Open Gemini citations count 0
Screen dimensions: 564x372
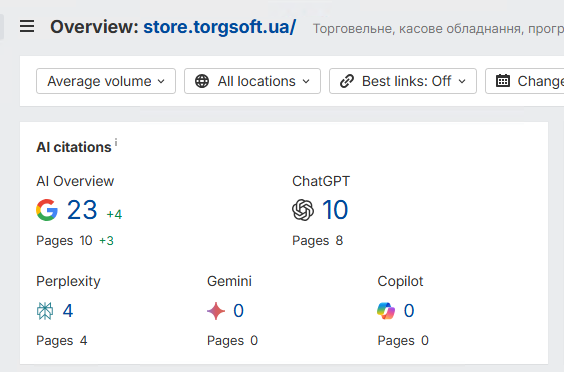pos(238,311)
